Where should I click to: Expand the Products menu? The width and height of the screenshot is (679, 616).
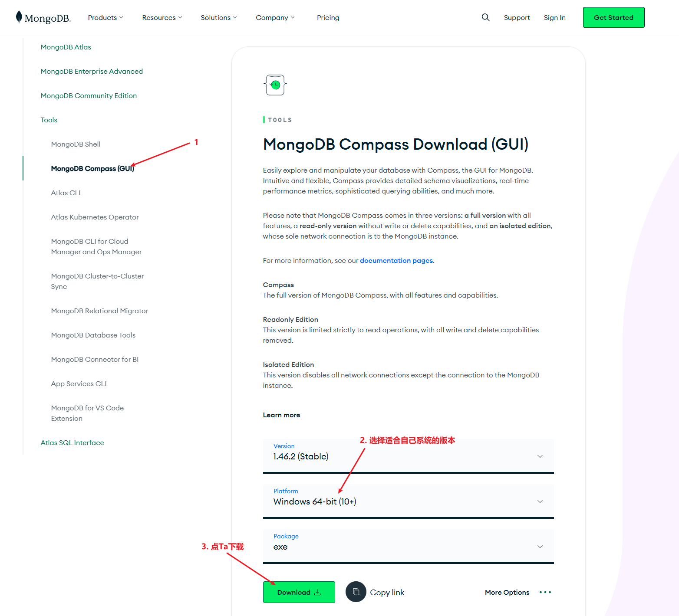click(x=105, y=17)
